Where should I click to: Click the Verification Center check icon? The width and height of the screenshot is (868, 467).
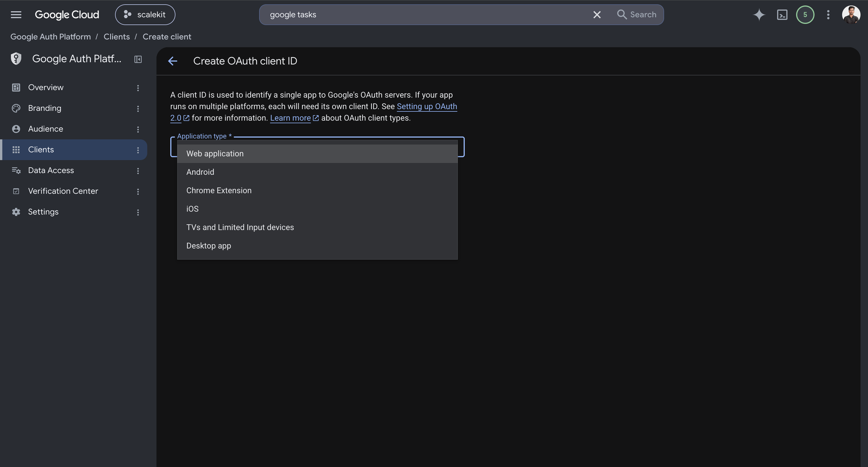coord(16,191)
